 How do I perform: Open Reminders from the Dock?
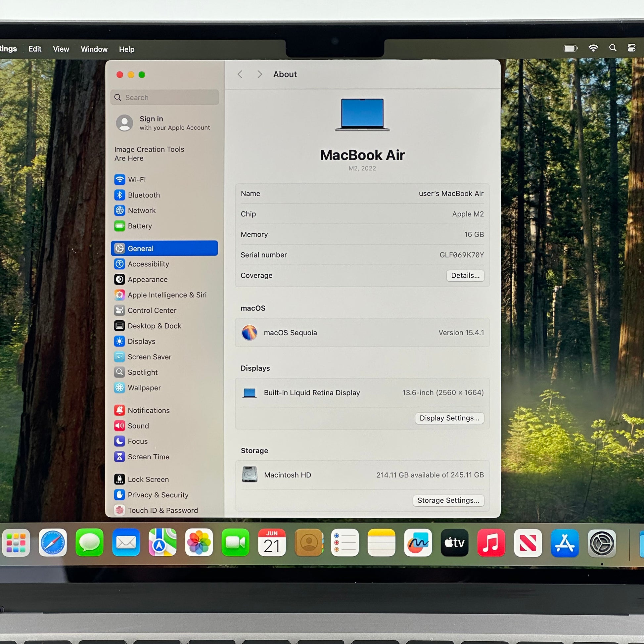click(x=345, y=542)
